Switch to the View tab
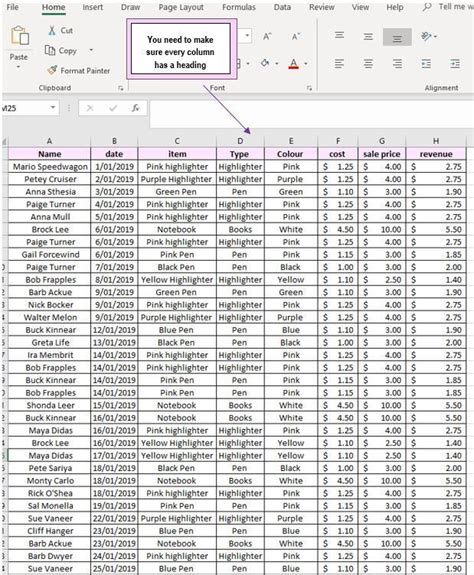The image size is (474, 575). coord(360,7)
